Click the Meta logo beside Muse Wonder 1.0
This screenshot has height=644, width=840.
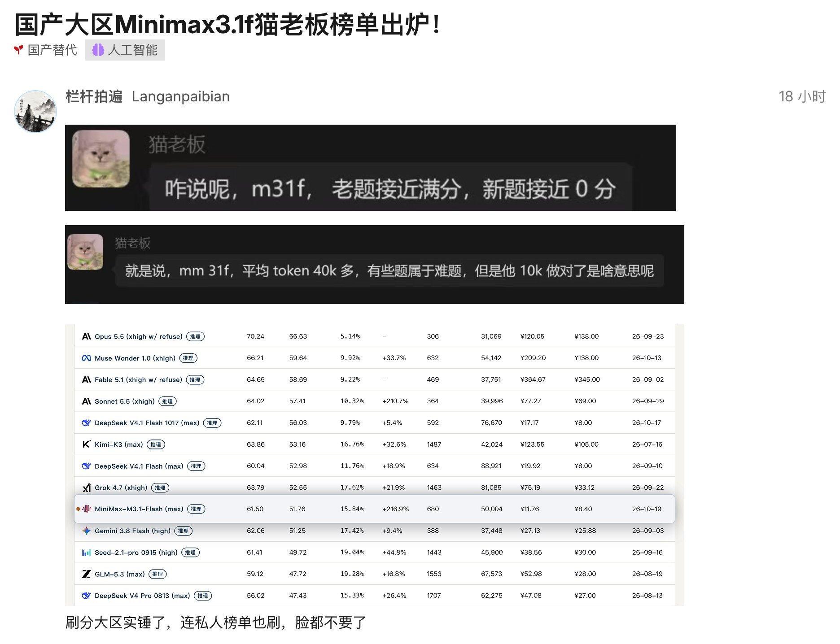pos(87,358)
